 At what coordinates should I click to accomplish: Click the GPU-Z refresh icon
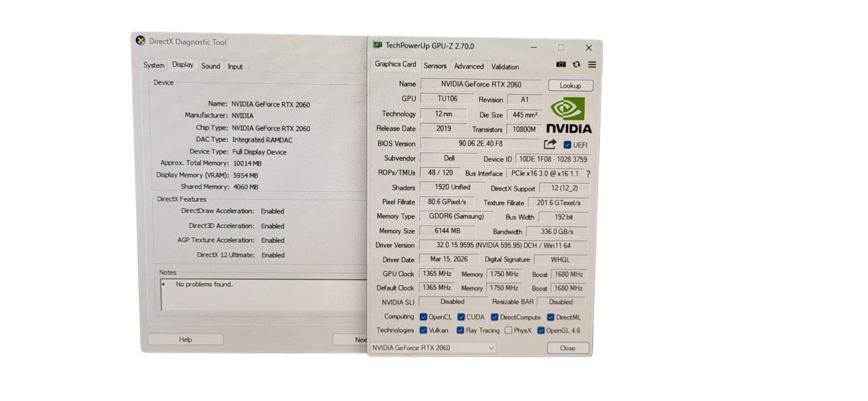pyautogui.click(x=576, y=65)
